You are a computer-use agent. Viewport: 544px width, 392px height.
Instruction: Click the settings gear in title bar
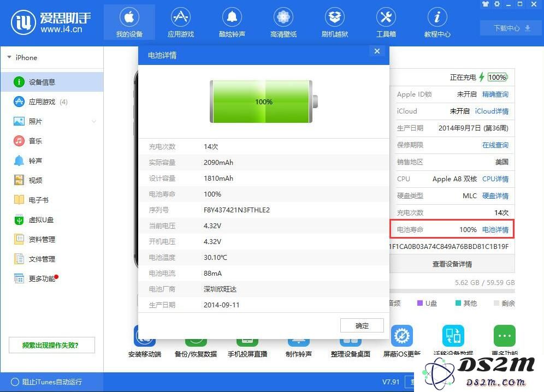(497, 4)
